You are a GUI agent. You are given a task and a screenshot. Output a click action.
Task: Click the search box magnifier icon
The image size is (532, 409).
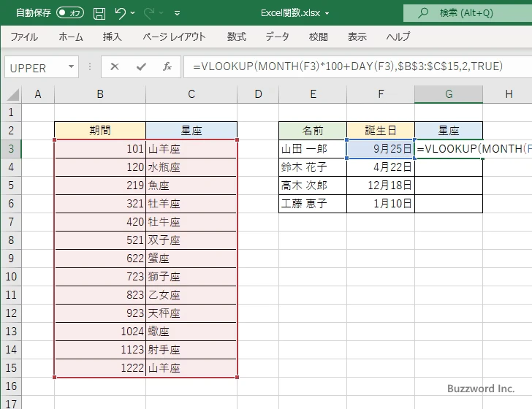[x=422, y=13]
